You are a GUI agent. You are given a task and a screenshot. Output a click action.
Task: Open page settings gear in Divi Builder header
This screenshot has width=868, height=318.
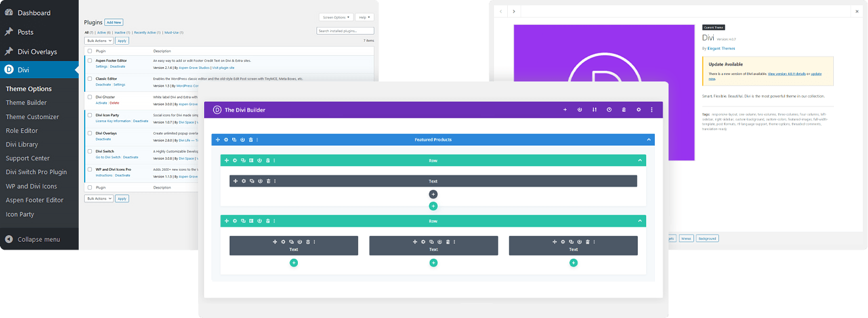coord(638,110)
